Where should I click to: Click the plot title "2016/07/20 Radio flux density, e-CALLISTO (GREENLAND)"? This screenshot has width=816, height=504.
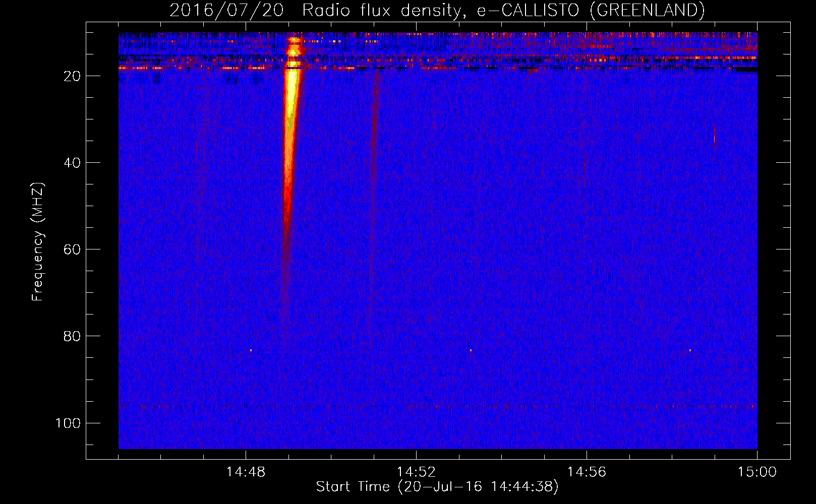(437, 10)
